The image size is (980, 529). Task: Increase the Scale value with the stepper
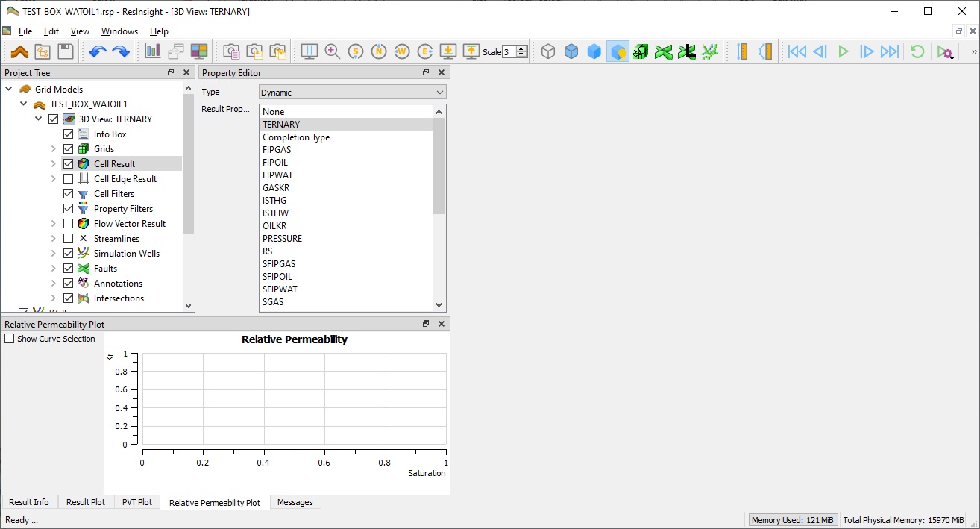click(520, 48)
